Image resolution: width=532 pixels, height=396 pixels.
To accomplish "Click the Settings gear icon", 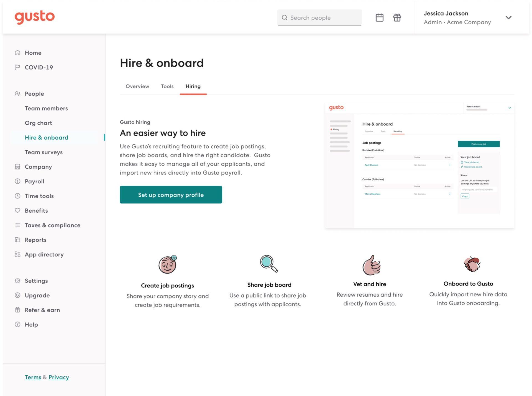I will click(17, 280).
